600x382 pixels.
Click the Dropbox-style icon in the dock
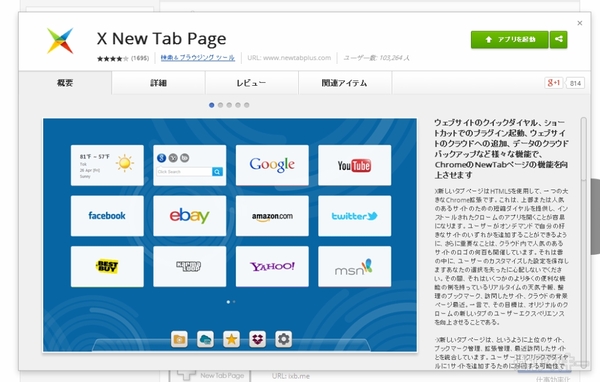click(x=258, y=339)
